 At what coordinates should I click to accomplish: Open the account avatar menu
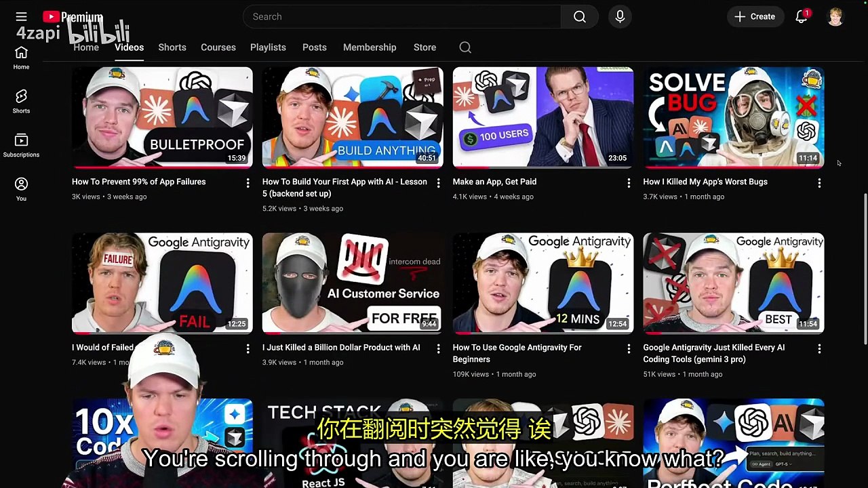pos(835,16)
